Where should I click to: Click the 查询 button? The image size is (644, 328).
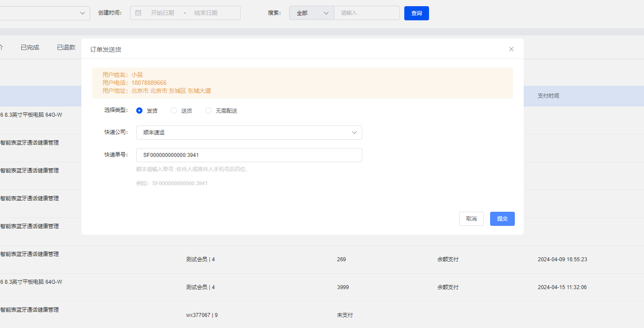(417, 13)
